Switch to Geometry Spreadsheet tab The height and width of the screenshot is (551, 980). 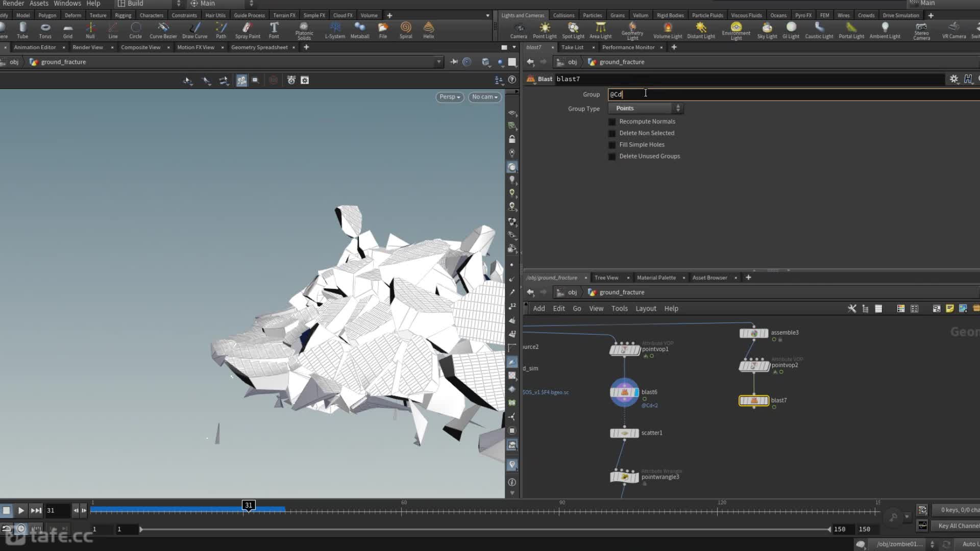point(259,47)
